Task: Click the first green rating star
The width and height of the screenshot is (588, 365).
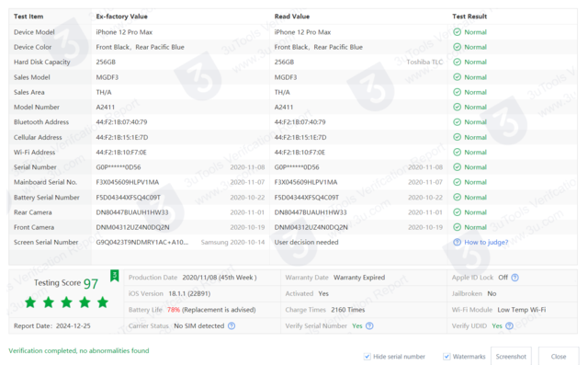Action: click(x=30, y=302)
